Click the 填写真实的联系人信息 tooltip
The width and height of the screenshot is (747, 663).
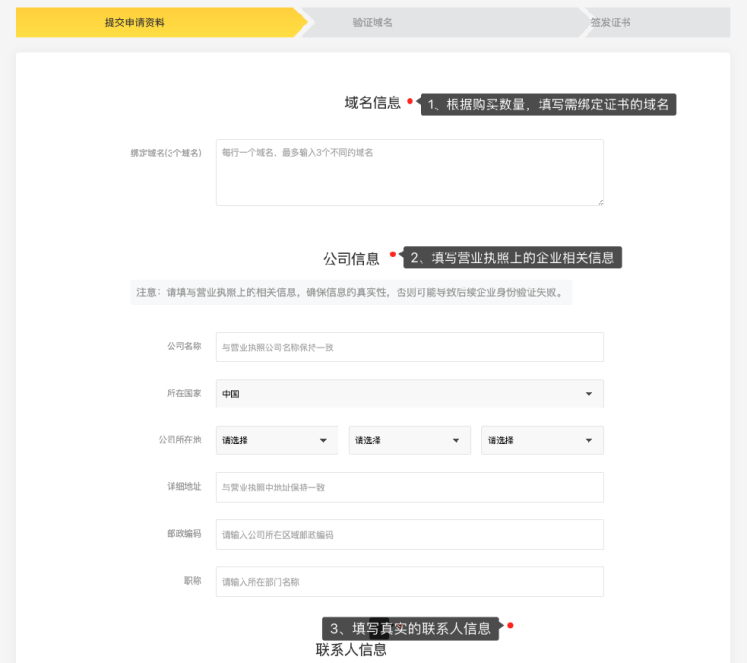[411, 628]
